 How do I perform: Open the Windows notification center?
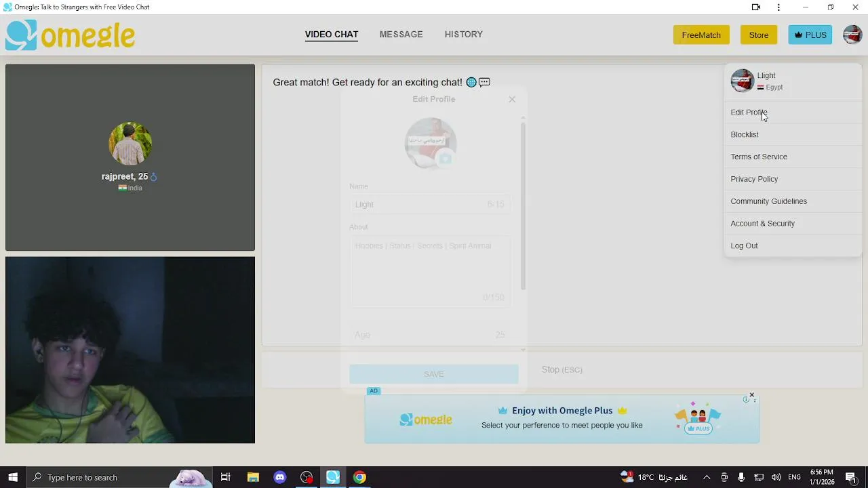pos(852,477)
